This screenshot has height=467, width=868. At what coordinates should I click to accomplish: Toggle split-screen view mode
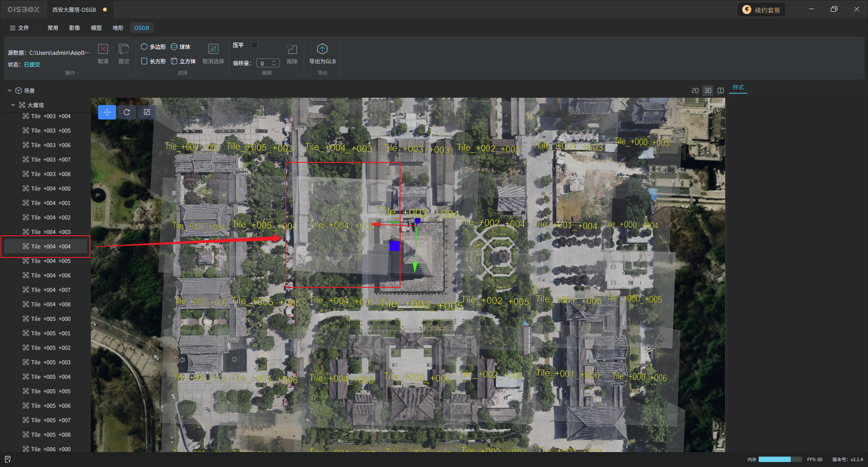(721, 91)
